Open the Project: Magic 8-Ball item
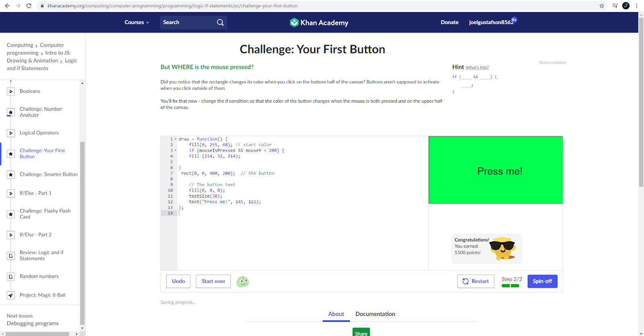 pyautogui.click(x=43, y=295)
